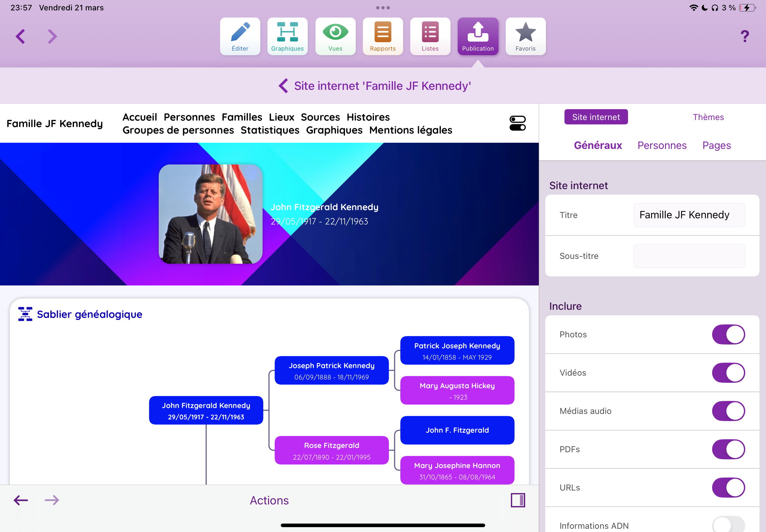Image resolution: width=766 pixels, height=532 pixels.
Task: Open the Vues section
Action: [335, 36]
